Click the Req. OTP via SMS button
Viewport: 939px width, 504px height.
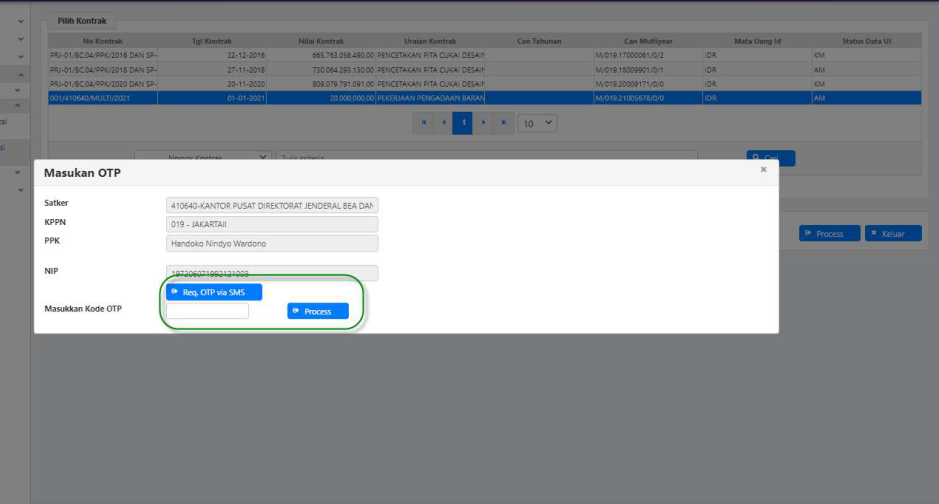pos(214,292)
